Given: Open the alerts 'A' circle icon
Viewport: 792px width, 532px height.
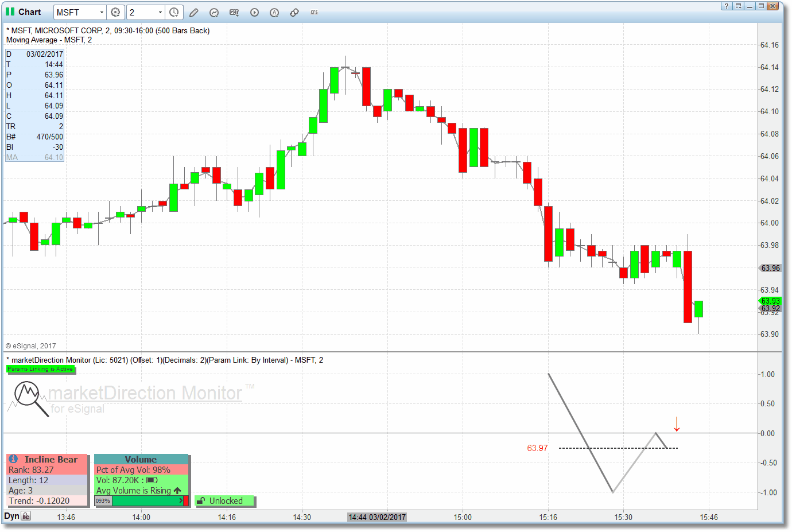Looking at the screenshot, I should (x=274, y=12).
